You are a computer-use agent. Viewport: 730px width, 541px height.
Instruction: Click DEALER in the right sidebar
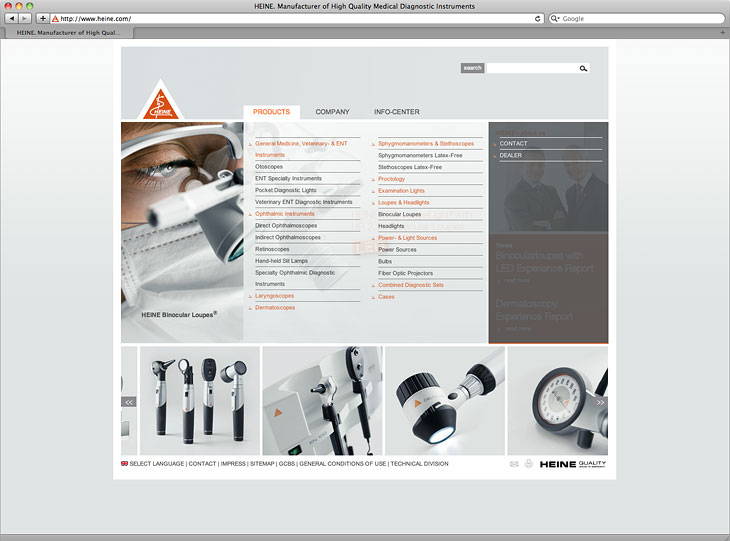tap(511, 155)
